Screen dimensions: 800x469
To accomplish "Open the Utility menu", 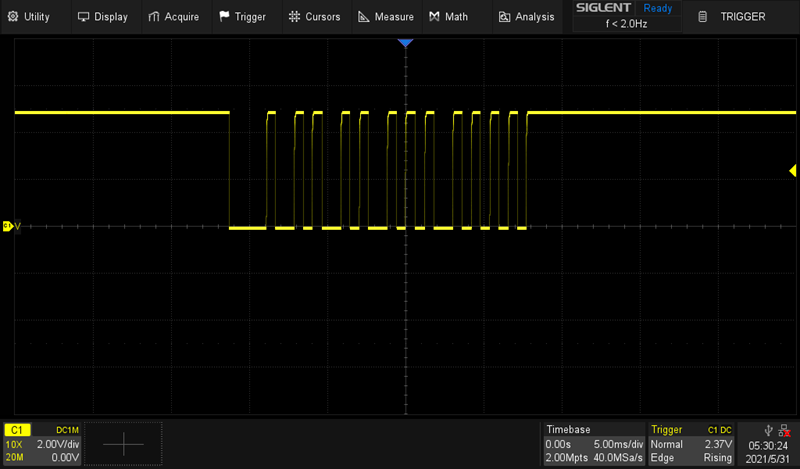I will tap(29, 16).
